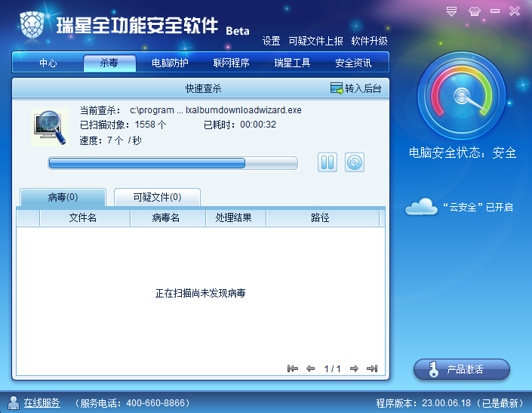This screenshot has height=413, width=532.
Task: Click the page indicator 1 / 1
Action: pos(332,369)
